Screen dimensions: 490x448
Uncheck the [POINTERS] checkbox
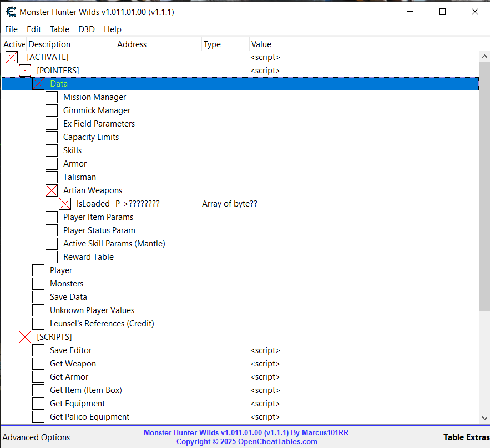click(25, 71)
